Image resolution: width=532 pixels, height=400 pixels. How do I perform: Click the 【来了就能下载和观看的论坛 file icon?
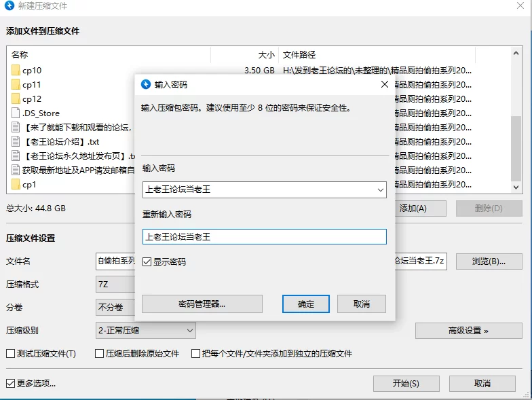coord(16,128)
